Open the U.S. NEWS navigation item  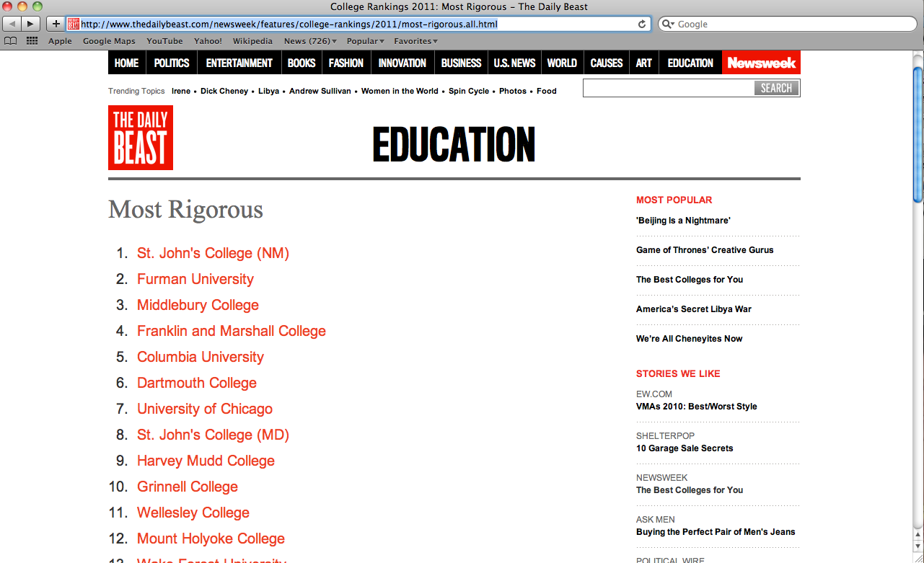[514, 63]
